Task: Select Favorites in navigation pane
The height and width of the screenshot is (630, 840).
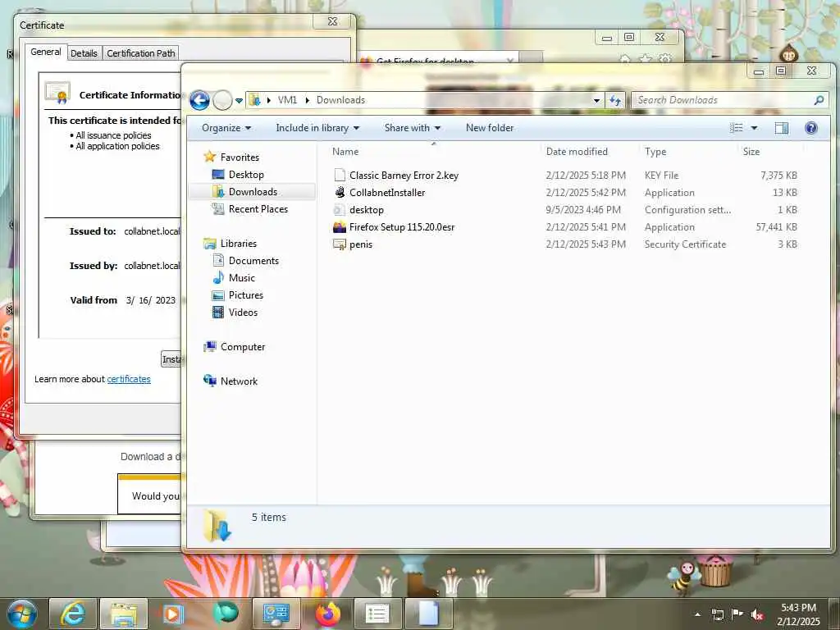Action: click(x=240, y=157)
